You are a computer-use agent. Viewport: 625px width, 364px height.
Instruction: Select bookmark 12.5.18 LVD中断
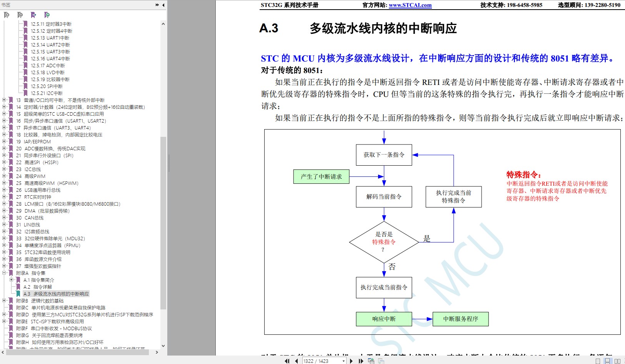click(x=48, y=73)
